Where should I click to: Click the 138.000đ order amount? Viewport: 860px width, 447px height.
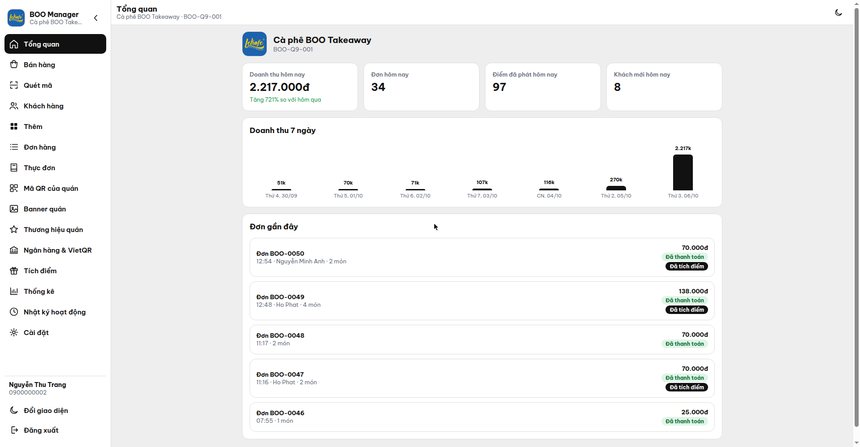[693, 291]
